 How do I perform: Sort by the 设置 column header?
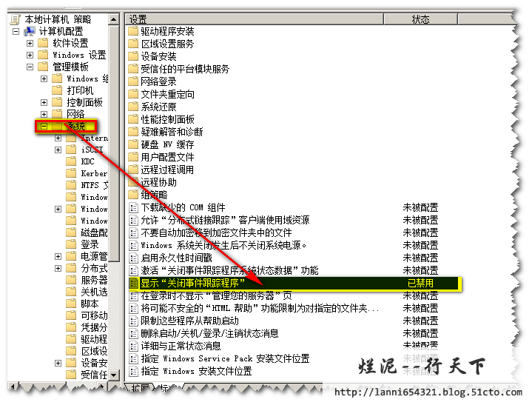(x=255, y=19)
